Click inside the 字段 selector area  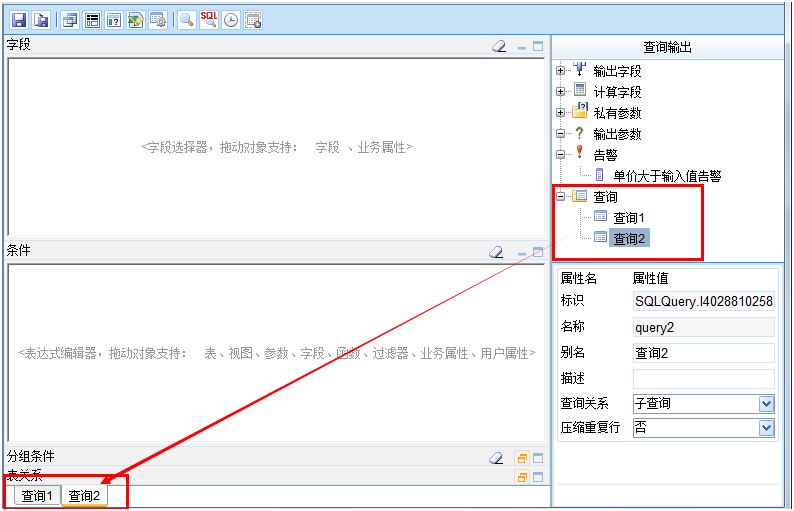(276, 147)
